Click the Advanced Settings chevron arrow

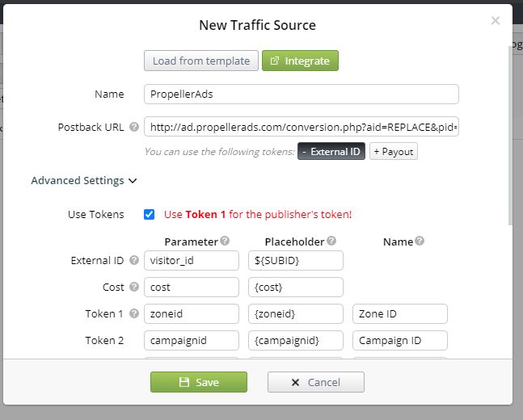pos(133,181)
